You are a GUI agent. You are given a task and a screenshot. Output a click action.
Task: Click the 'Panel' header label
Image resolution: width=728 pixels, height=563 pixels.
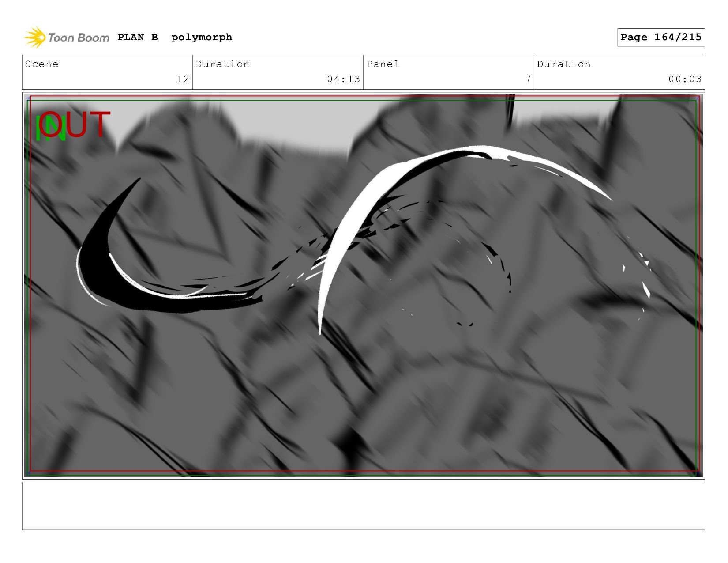pyautogui.click(x=383, y=64)
